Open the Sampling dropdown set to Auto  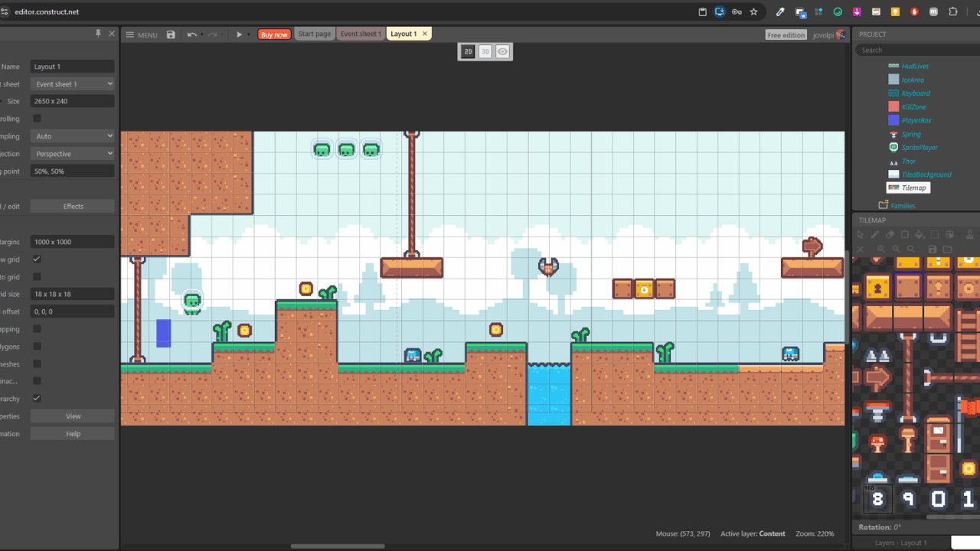73,136
